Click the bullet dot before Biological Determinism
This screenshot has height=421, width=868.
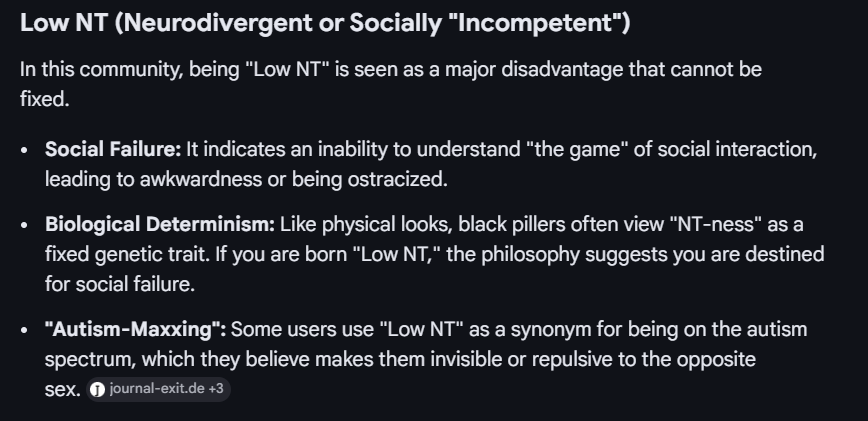24,225
